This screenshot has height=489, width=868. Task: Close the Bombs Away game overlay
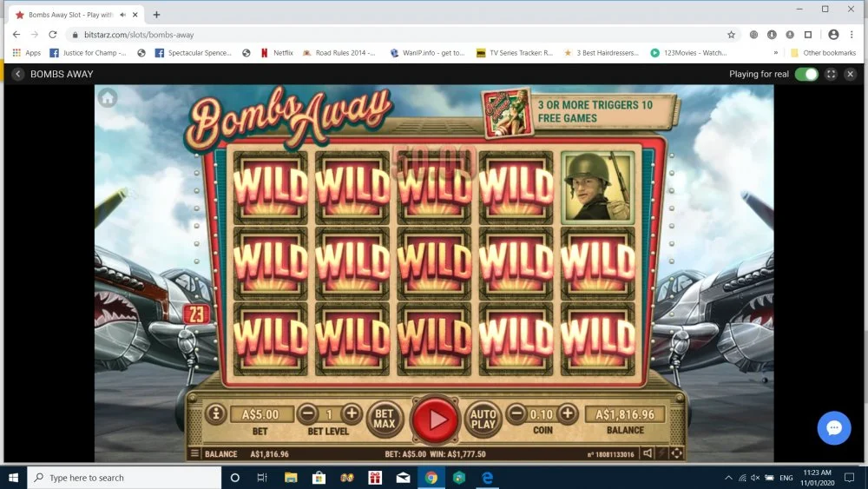851,74
